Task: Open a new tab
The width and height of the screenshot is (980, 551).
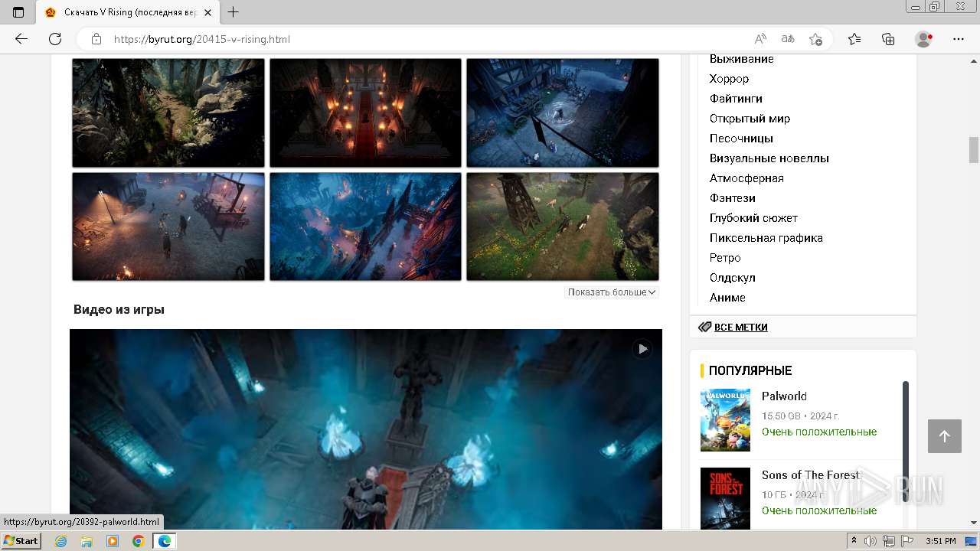Action: point(234,12)
